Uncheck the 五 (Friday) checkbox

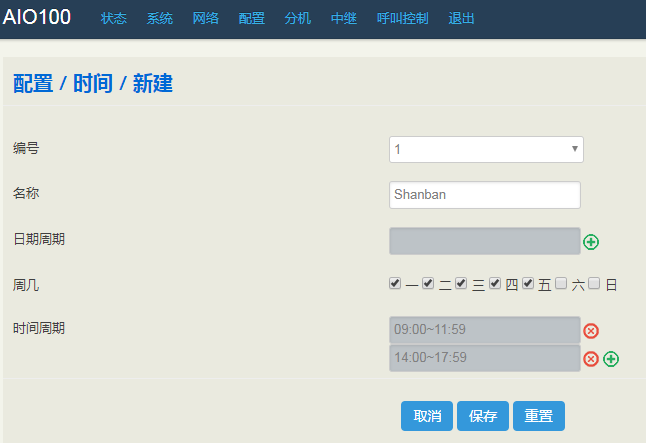528,283
